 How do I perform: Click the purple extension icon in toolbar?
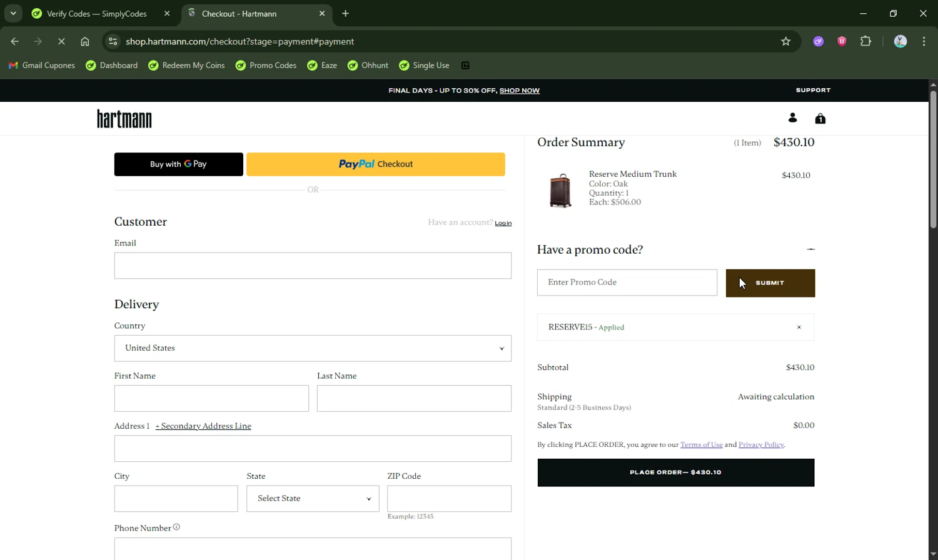[x=819, y=41]
